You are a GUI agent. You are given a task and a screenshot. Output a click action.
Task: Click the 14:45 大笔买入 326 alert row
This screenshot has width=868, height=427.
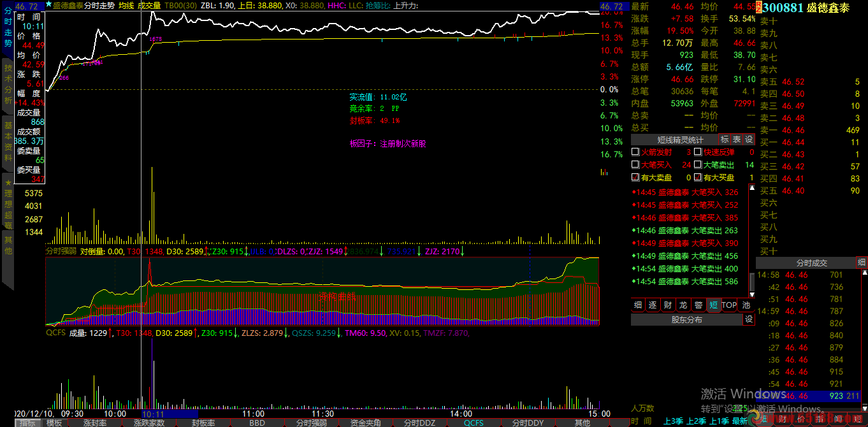click(x=685, y=192)
